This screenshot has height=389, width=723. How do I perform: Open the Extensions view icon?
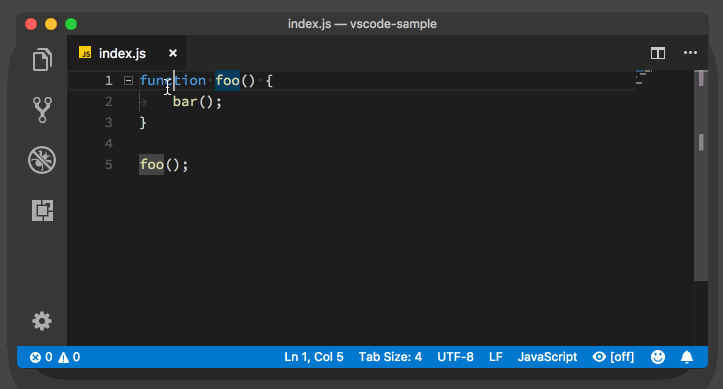pos(42,210)
